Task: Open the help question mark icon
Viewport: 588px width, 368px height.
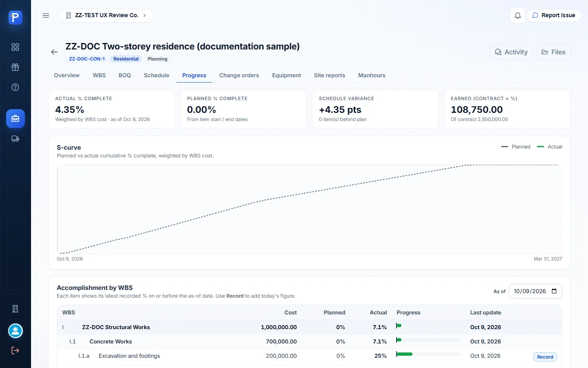Action: click(x=16, y=87)
